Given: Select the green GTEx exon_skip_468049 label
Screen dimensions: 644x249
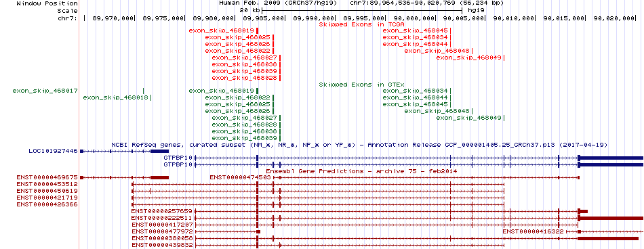Looking at the screenshot, I should click(x=468, y=118).
